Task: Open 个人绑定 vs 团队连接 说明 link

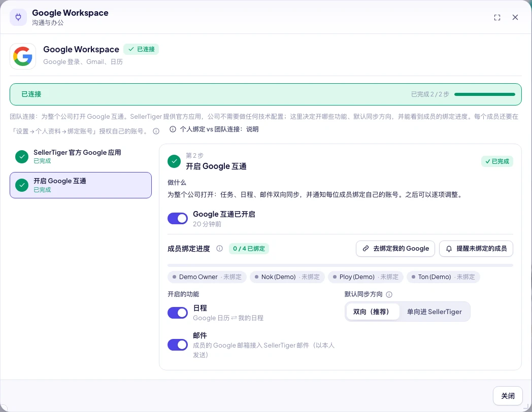Action: [214, 129]
